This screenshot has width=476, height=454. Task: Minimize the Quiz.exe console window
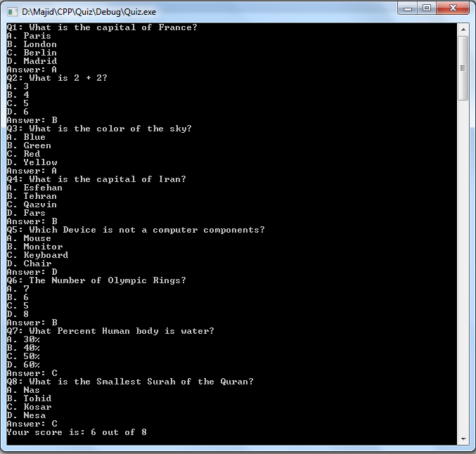[x=407, y=8]
